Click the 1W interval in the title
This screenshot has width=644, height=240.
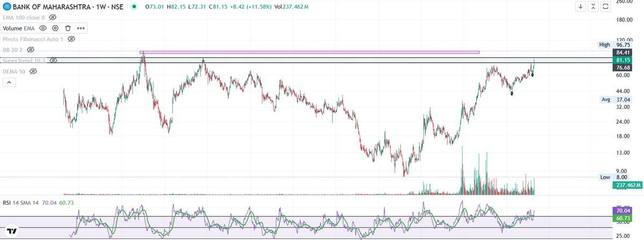click(101, 7)
